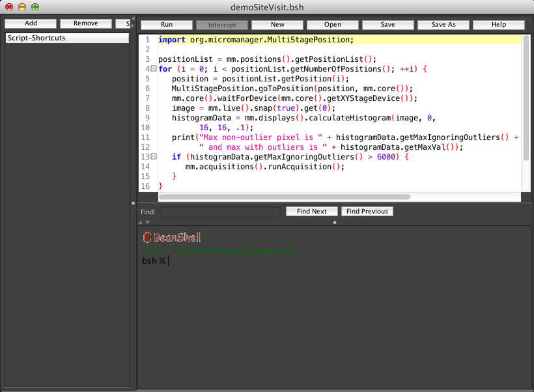Click the waitForDevice line 7

294,98
